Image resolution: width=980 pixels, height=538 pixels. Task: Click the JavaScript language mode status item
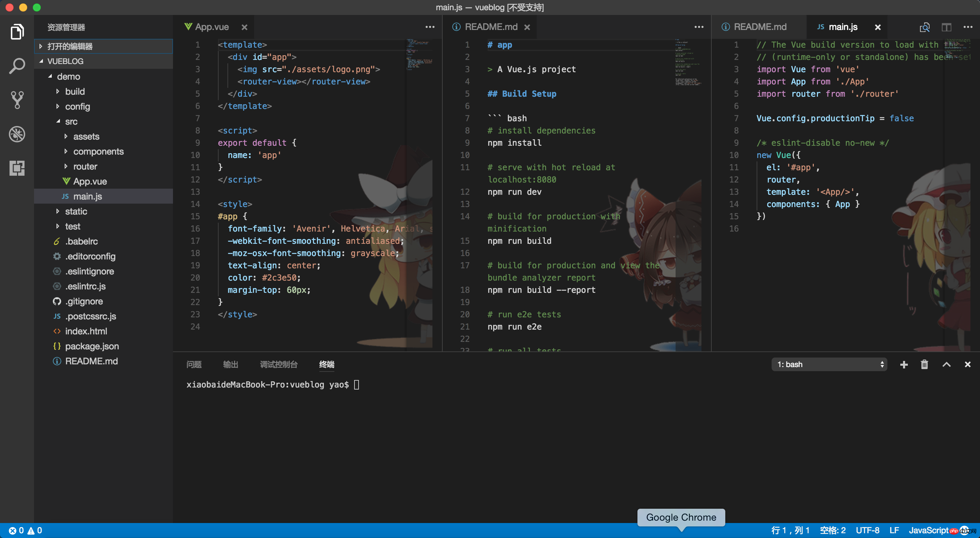click(x=929, y=531)
